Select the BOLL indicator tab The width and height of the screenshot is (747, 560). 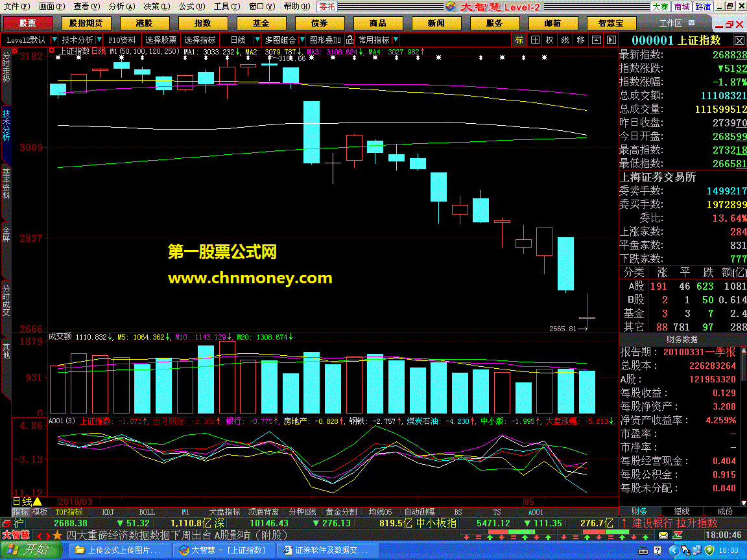point(147,512)
